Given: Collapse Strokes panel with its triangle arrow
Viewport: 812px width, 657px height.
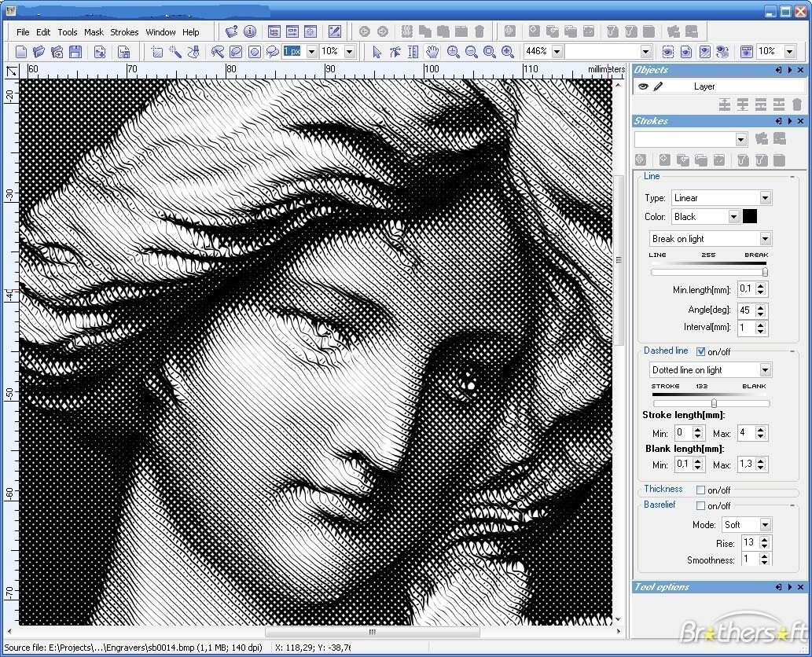Looking at the screenshot, I should 790,121.
